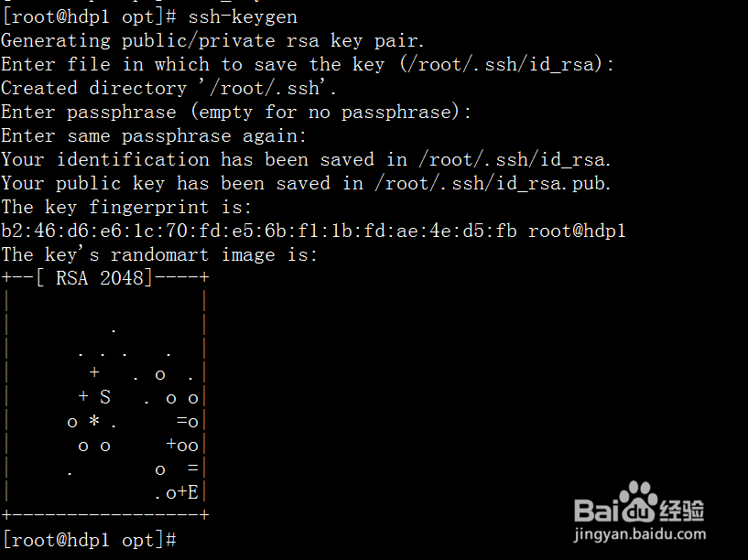The height and width of the screenshot is (560, 748).
Task: Click the "经验" watermark text
Action: coord(681,511)
